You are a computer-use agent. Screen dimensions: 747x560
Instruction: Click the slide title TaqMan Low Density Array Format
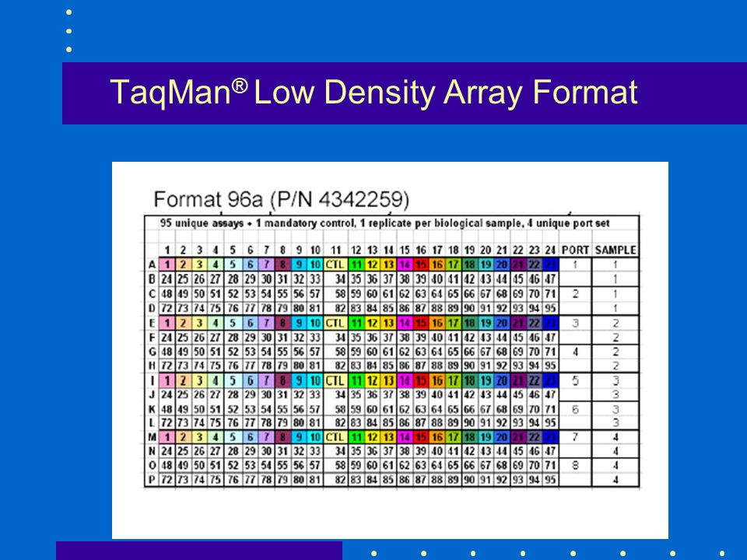(373, 92)
